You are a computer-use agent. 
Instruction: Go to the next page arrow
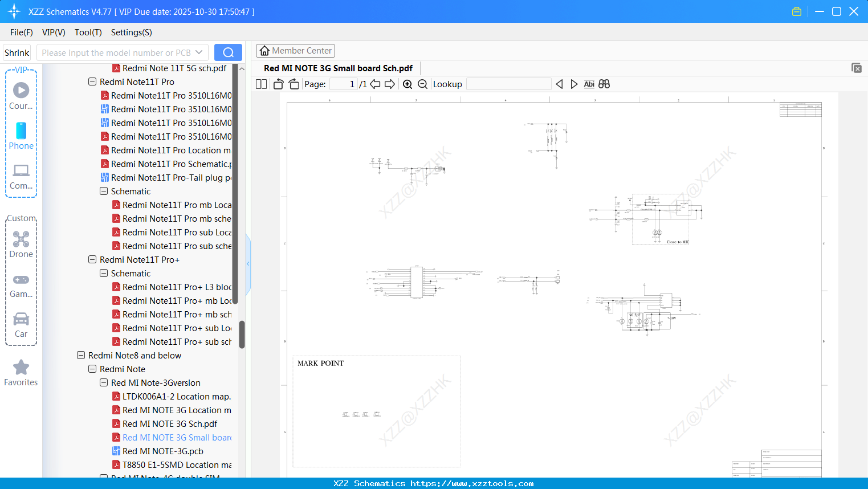pyautogui.click(x=390, y=84)
